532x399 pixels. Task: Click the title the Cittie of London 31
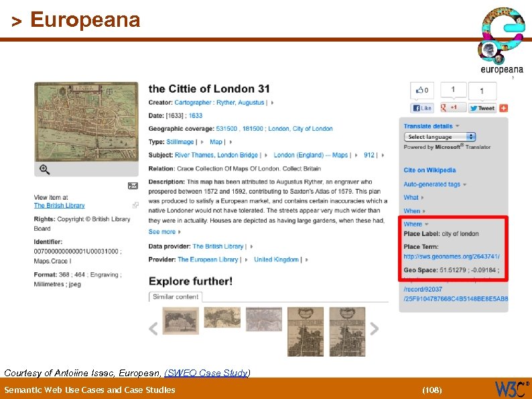(x=209, y=89)
